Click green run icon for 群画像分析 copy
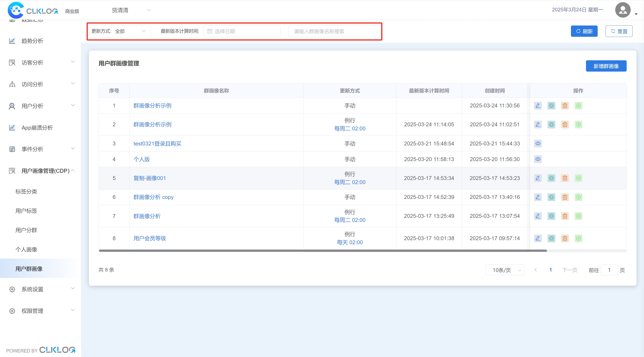 tap(578, 197)
